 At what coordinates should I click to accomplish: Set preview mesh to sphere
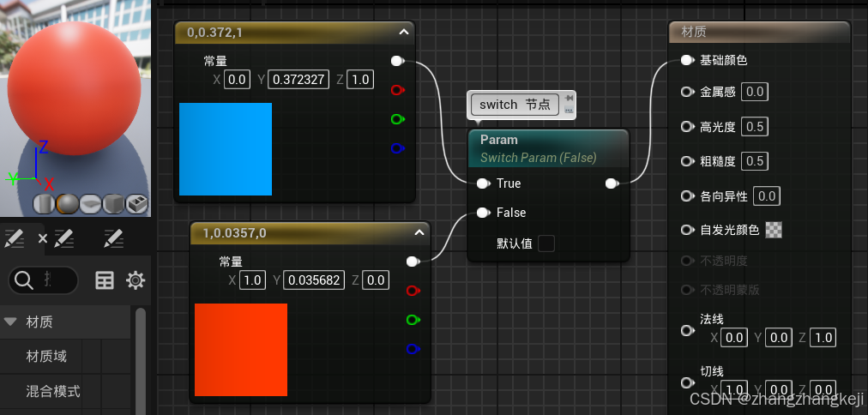click(x=67, y=203)
